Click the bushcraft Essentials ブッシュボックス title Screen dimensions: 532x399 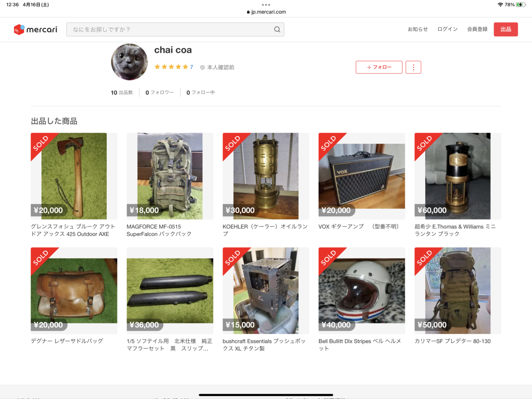[264, 345]
